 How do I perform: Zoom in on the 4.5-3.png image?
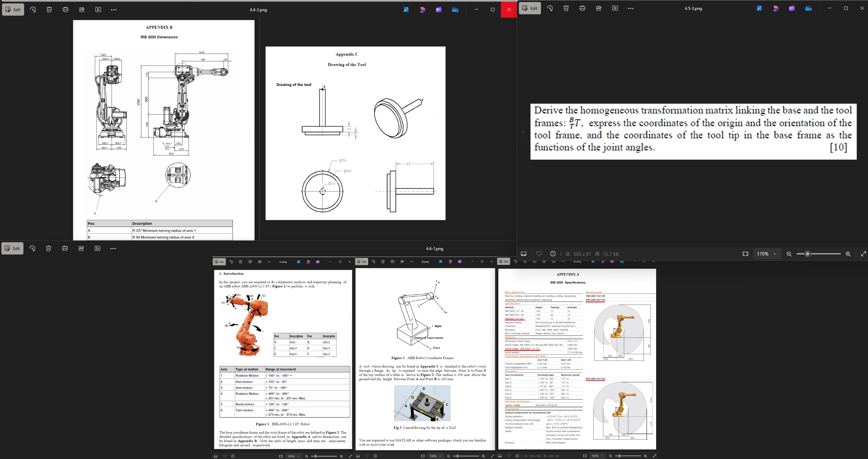848,254
